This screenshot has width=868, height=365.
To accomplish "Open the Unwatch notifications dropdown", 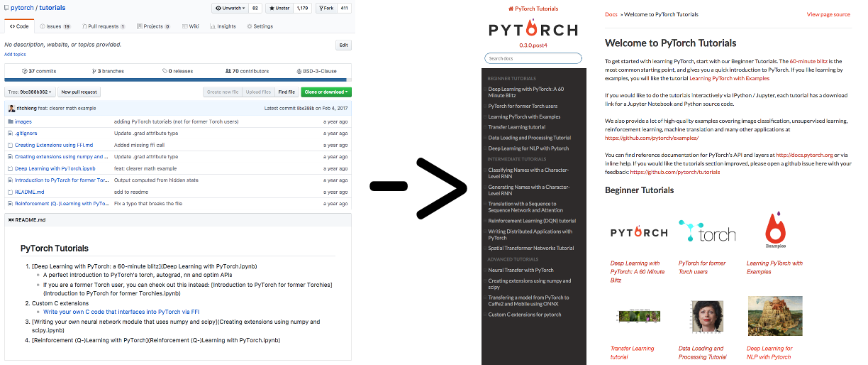I will (230, 9).
